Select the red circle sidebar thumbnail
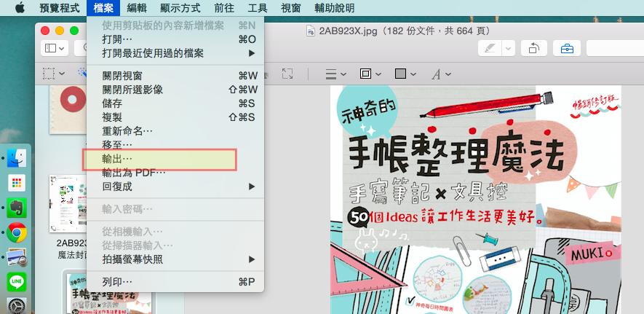Image resolution: width=644 pixels, height=314 pixels. 68,110
